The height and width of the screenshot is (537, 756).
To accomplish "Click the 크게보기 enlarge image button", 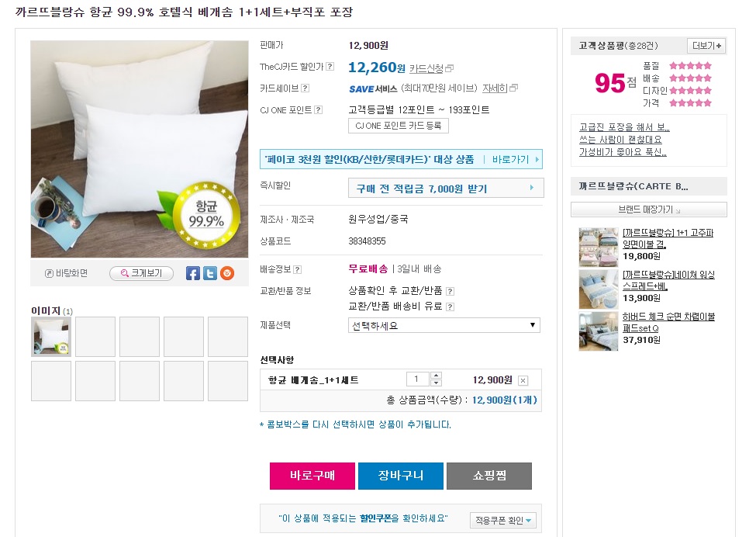I will [141, 273].
